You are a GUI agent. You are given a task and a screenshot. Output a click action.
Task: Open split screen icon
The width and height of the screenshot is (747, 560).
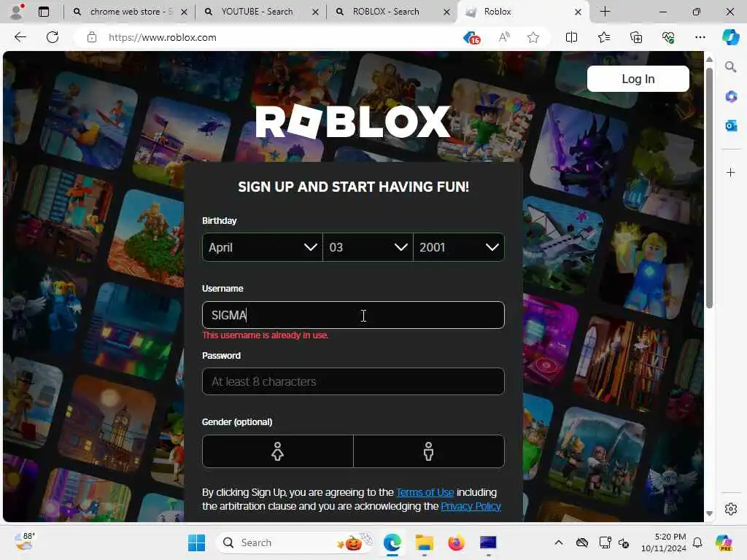[571, 37]
